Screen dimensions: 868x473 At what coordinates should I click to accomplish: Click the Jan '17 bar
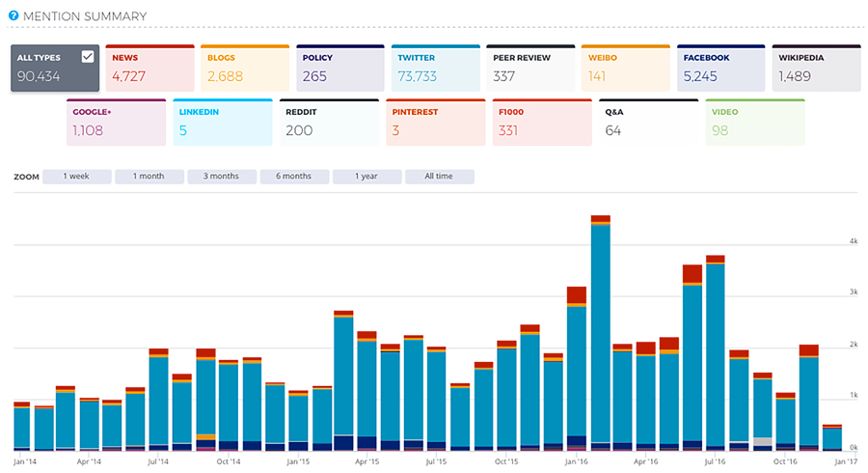click(832, 438)
